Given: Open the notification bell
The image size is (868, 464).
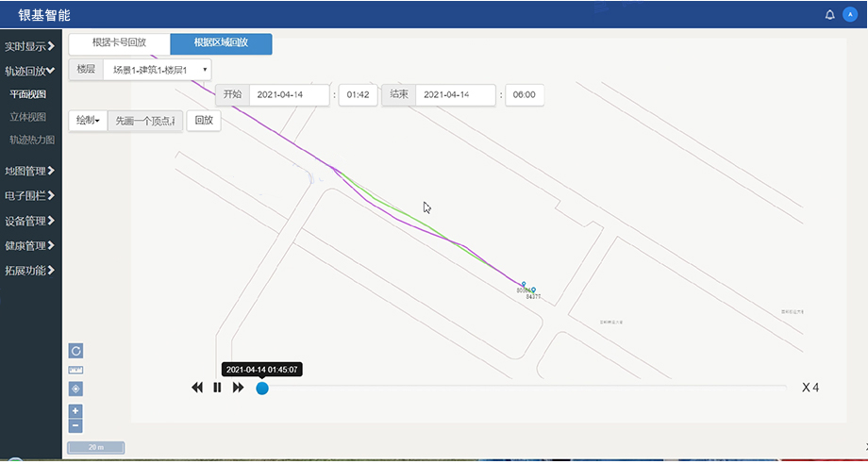Looking at the screenshot, I should (x=830, y=15).
